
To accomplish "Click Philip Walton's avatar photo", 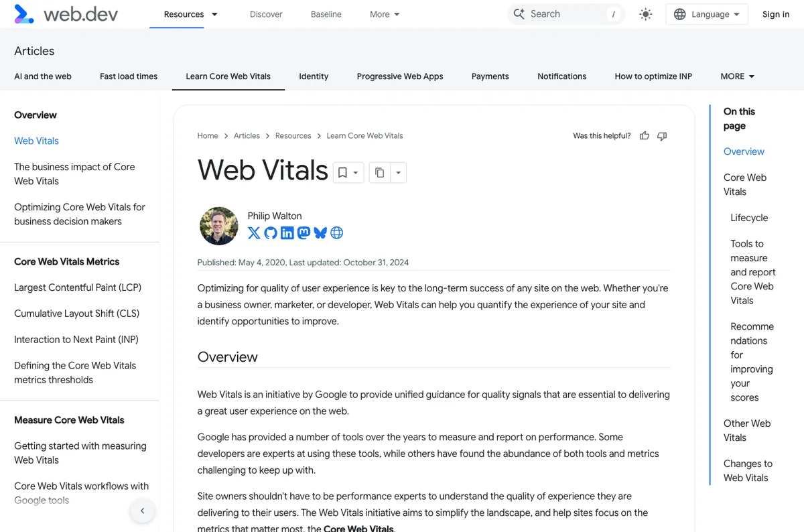I will pyautogui.click(x=219, y=226).
